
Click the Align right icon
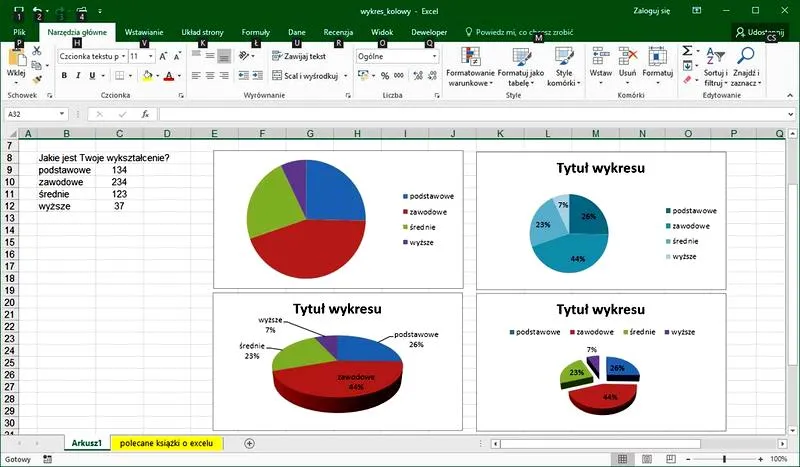(223, 76)
